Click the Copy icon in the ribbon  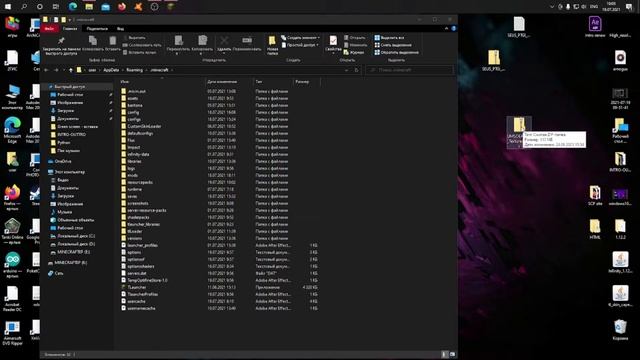tap(93, 40)
